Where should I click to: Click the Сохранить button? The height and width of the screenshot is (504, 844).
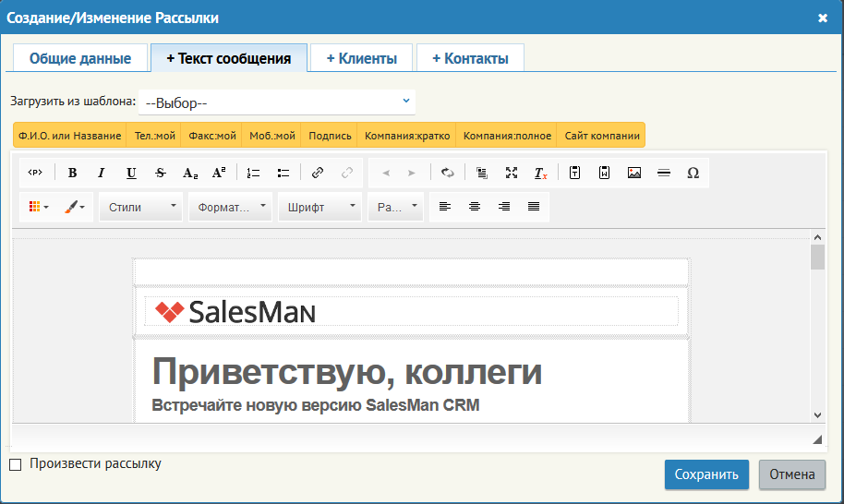(706, 474)
